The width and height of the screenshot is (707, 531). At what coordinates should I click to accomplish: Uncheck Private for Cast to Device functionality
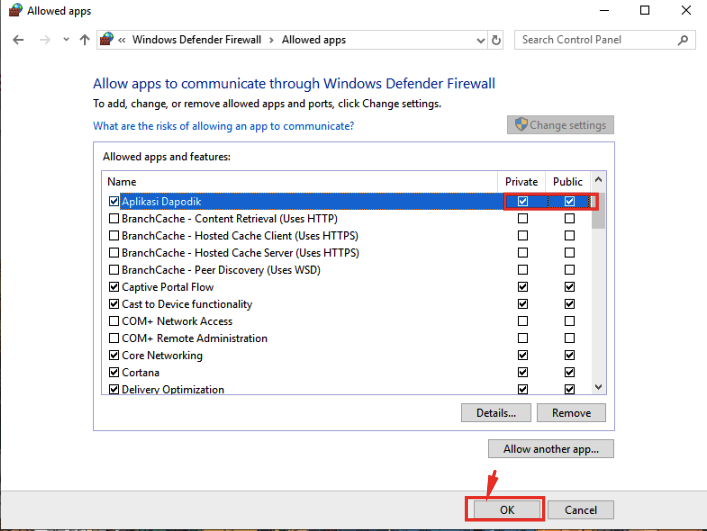pos(523,304)
